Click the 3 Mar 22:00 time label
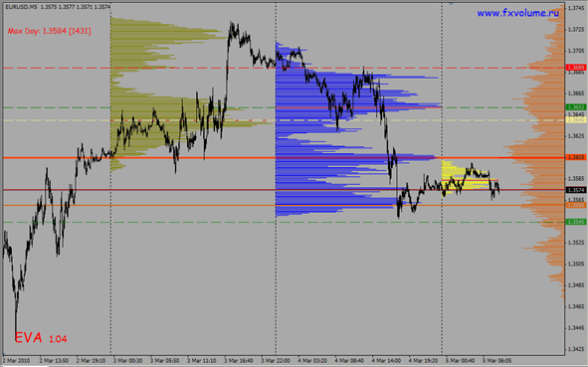Image resolution: width=588 pixels, height=367 pixels. 276,361
